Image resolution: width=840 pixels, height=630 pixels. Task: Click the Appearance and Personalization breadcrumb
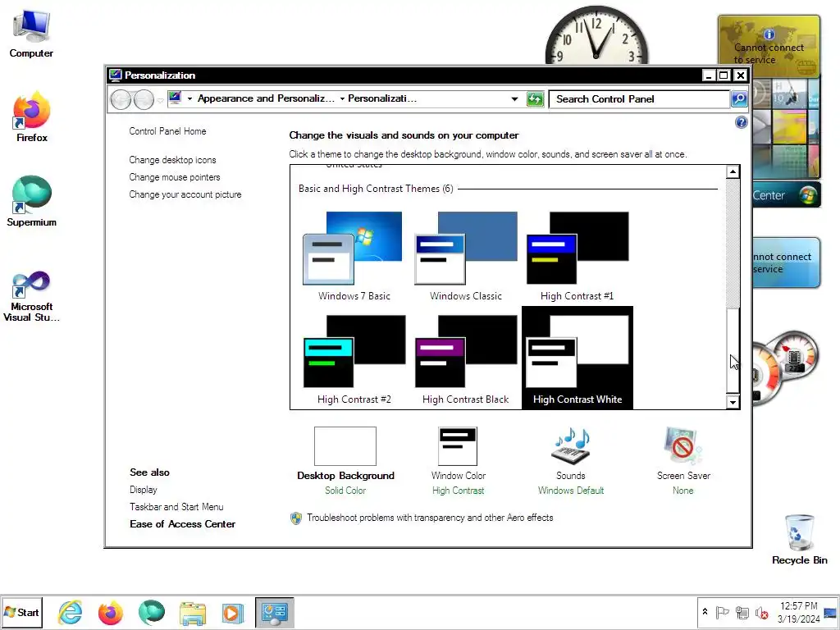[266, 98]
